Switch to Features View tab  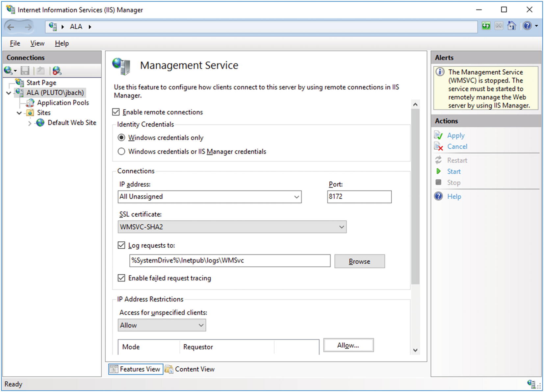[x=136, y=369]
